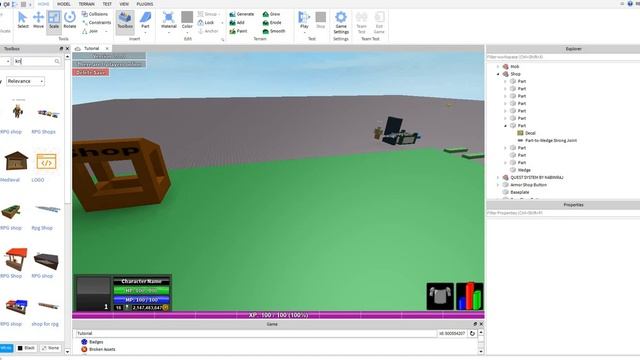Click the Team Test button
The image size is (640, 360).
(362, 22)
